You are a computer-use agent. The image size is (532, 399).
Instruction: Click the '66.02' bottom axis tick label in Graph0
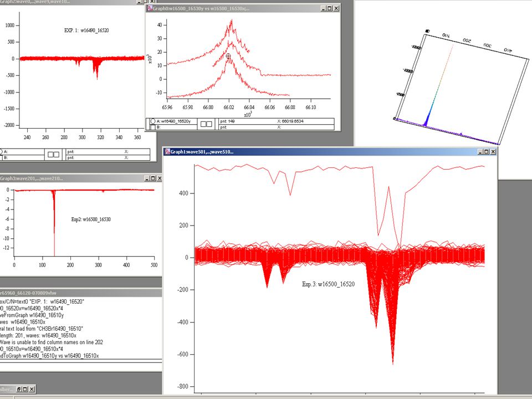point(229,107)
